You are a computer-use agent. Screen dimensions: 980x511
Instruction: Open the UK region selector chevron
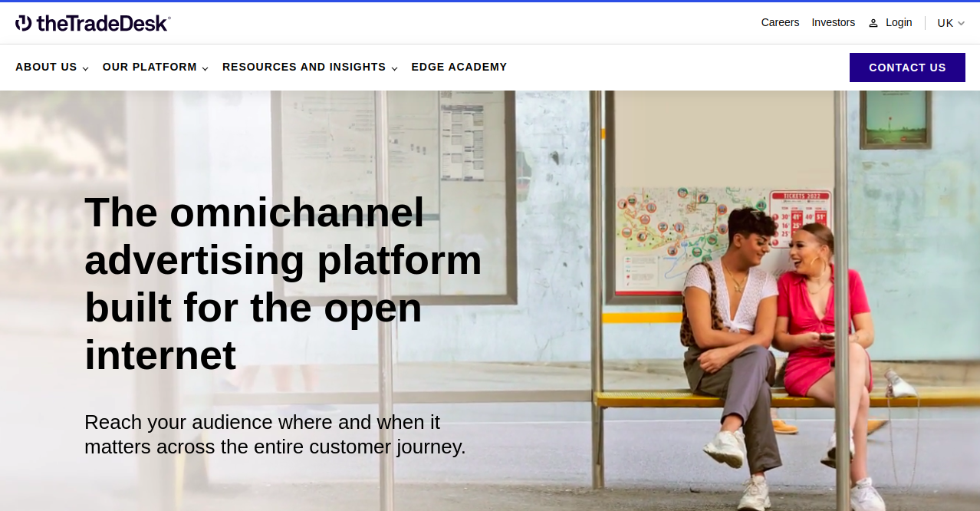click(x=962, y=22)
